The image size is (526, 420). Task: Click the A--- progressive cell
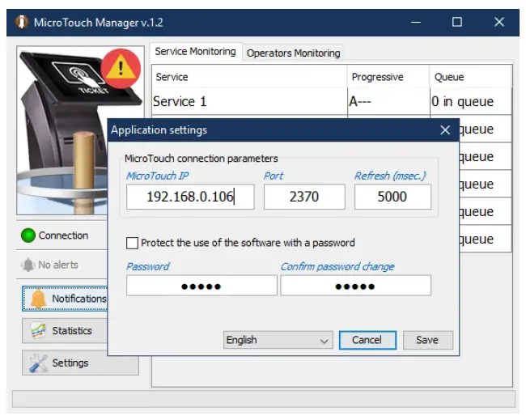click(x=388, y=101)
